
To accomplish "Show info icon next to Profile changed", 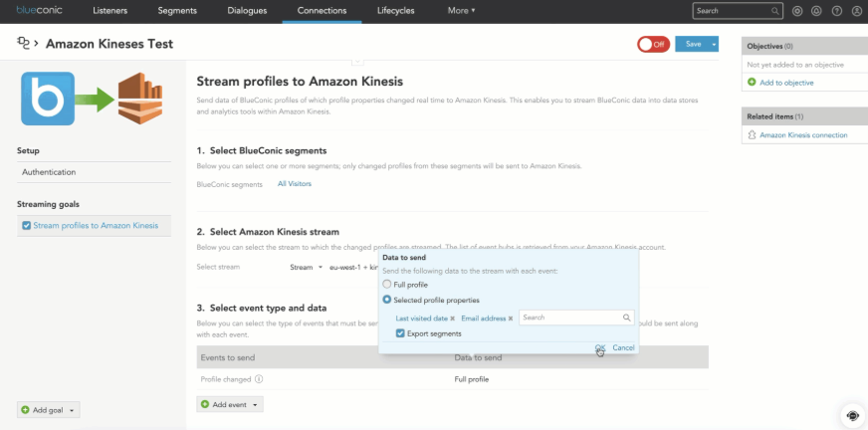I will coord(259,379).
